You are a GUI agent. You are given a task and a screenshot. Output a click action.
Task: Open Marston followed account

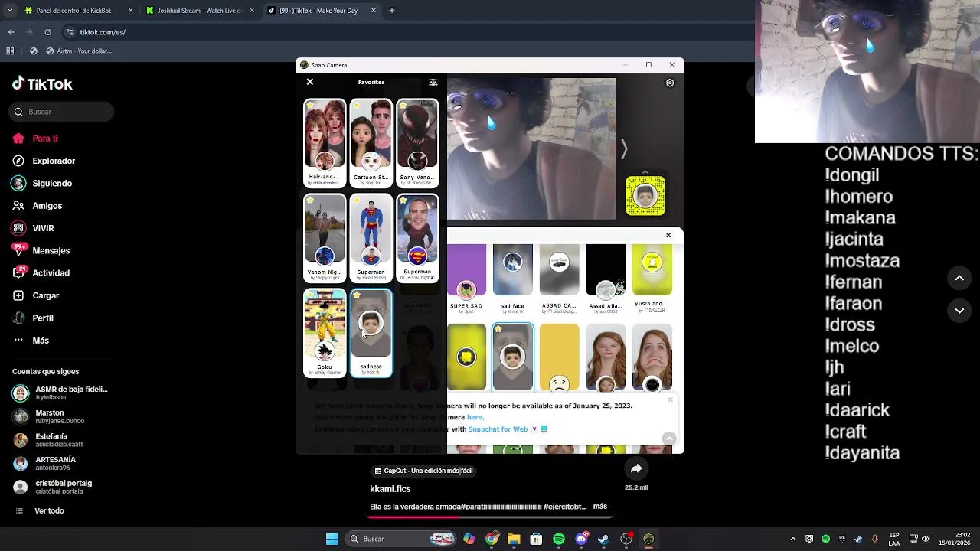click(48, 416)
